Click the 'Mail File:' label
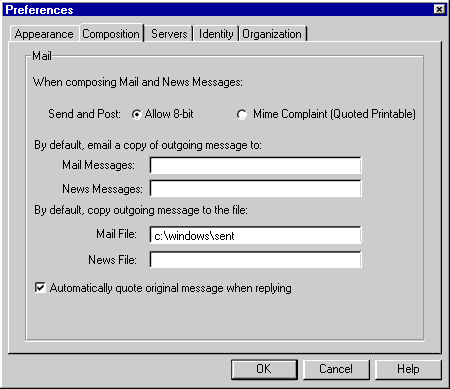 point(116,234)
